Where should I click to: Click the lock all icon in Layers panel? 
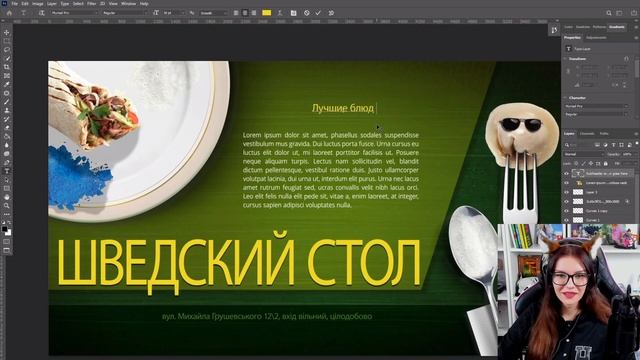click(606, 164)
